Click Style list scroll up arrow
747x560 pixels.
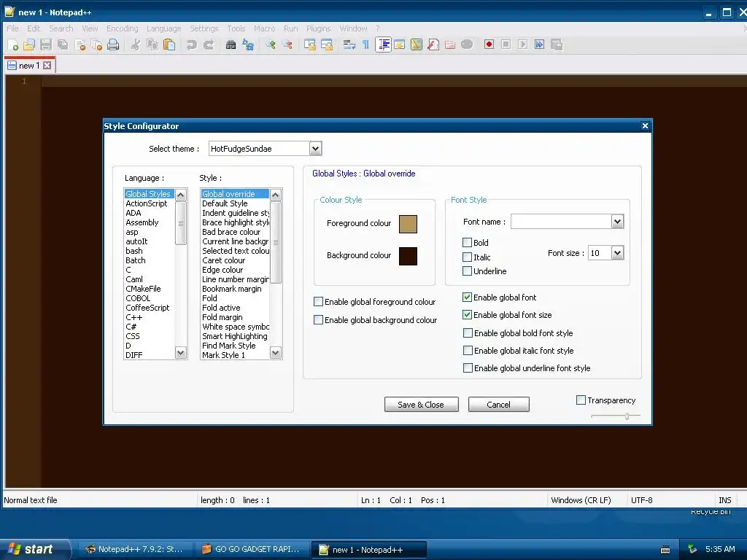275,195
